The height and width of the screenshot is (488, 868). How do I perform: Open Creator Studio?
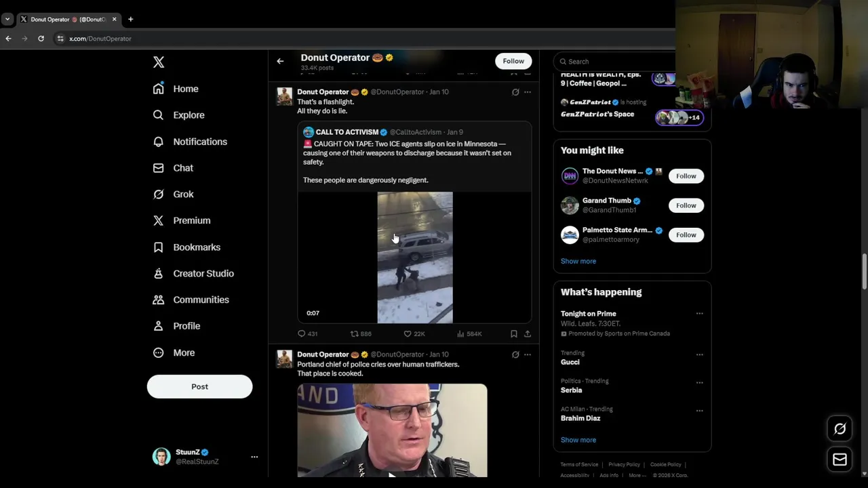(193, 273)
